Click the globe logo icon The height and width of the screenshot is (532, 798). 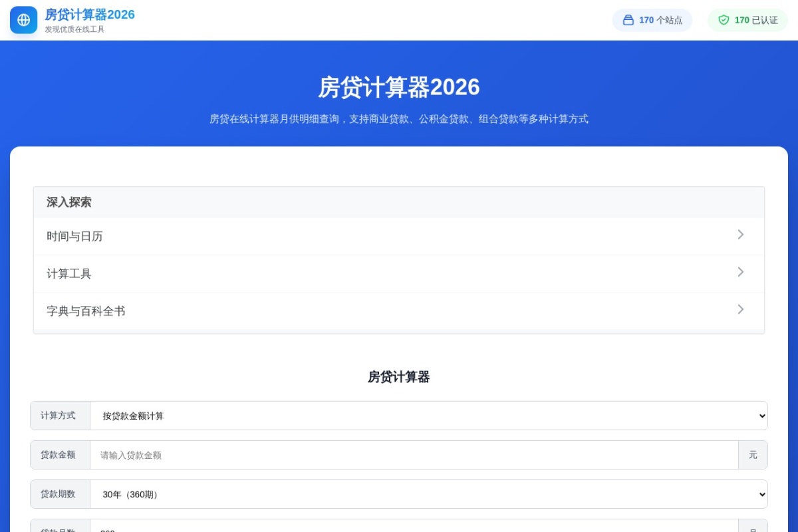click(24, 20)
